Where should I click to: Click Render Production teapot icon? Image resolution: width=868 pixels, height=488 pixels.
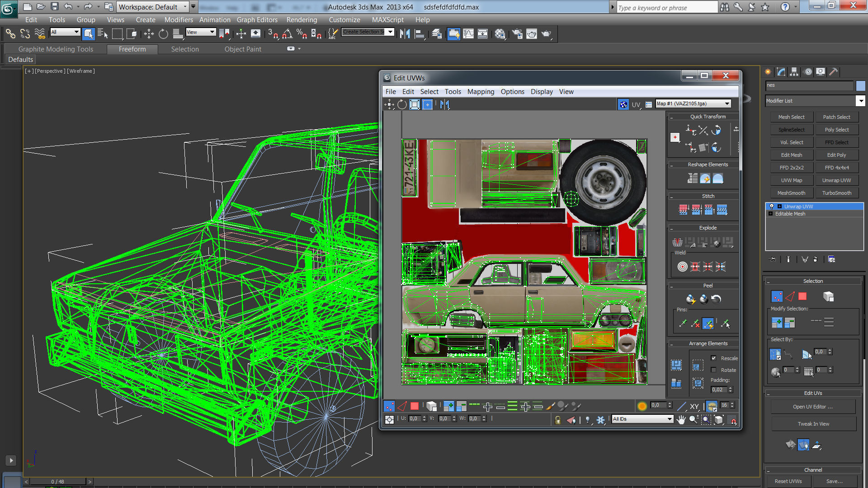pos(546,34)
